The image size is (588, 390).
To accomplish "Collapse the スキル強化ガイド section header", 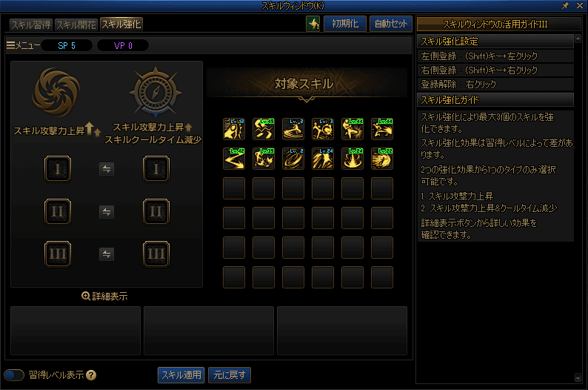I will (x=495, y=100).
